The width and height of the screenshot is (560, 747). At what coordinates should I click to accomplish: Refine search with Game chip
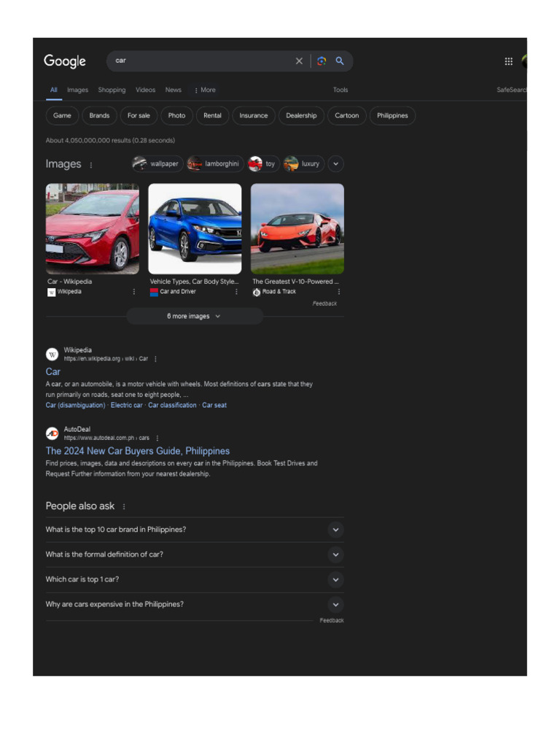[x=63, y=116]
